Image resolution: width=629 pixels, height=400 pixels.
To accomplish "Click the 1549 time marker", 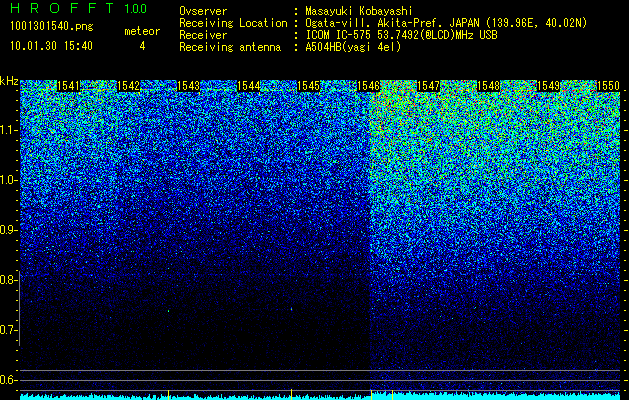I will pos(548,86).
